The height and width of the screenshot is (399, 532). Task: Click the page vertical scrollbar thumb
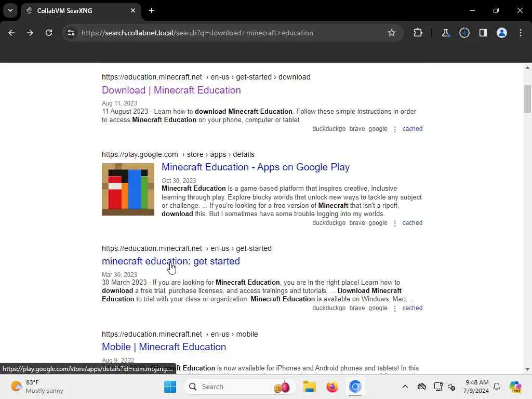pos(527,99)
